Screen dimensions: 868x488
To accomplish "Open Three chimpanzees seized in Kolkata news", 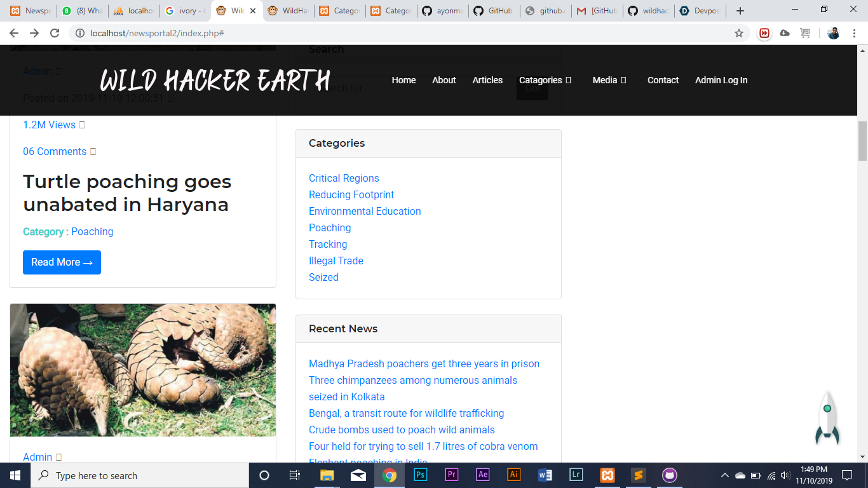I will tap(413, 388).
